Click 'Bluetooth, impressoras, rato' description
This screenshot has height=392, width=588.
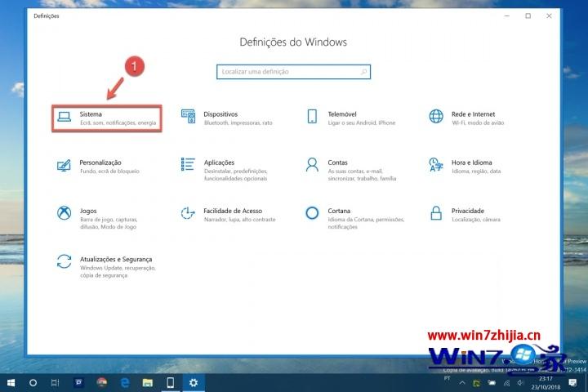tap(238, 122)
